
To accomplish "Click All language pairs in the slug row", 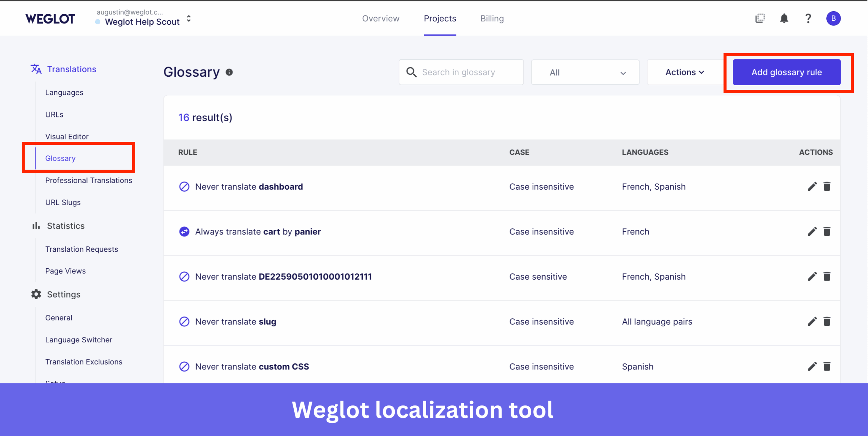I will click(657, 322).
